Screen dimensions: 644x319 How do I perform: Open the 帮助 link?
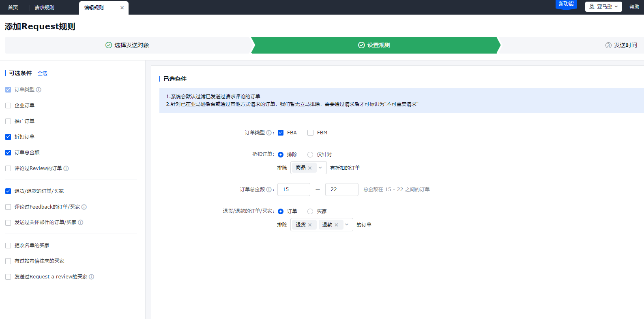coord(634,7)
